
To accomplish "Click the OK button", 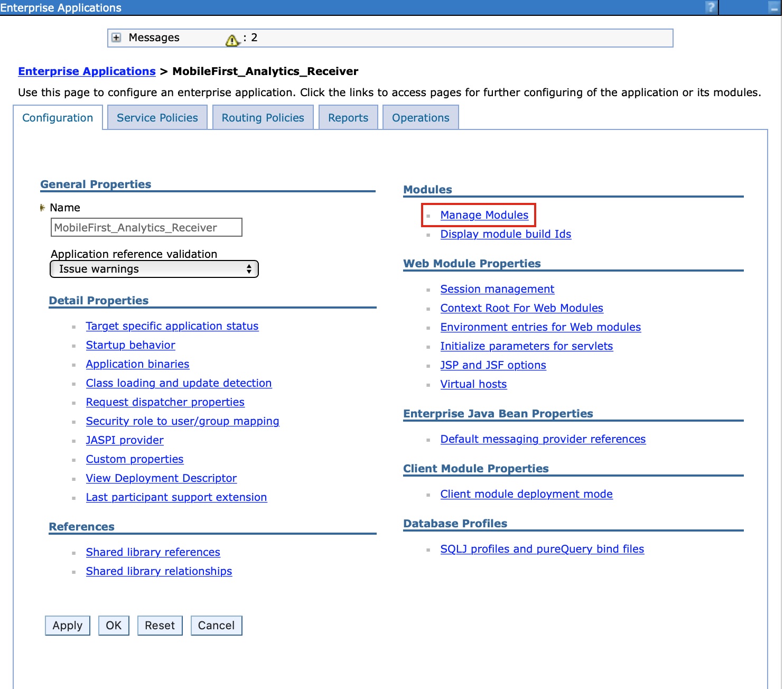I will [114, 626].
